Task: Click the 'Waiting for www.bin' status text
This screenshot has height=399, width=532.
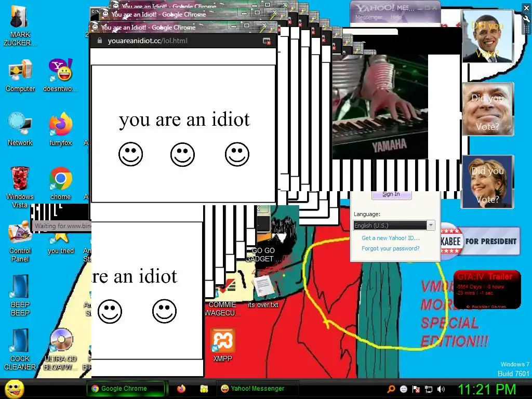Action: point(63,225)
